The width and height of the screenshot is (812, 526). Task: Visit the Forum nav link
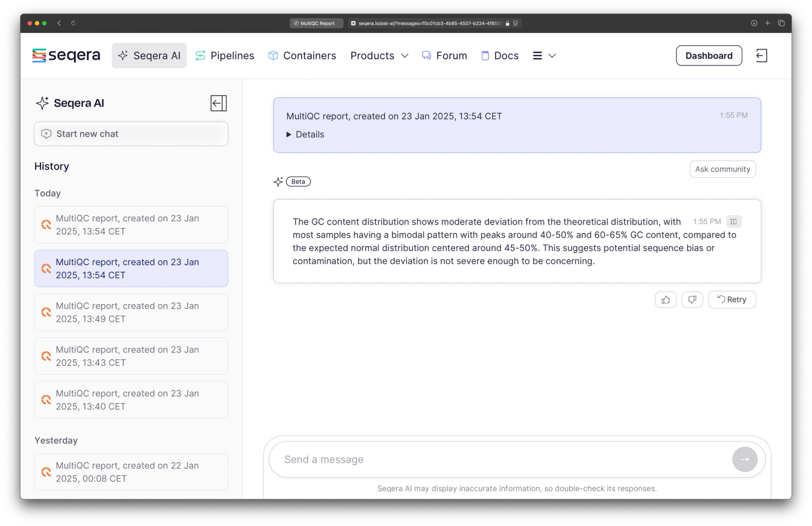click(444, 56)
